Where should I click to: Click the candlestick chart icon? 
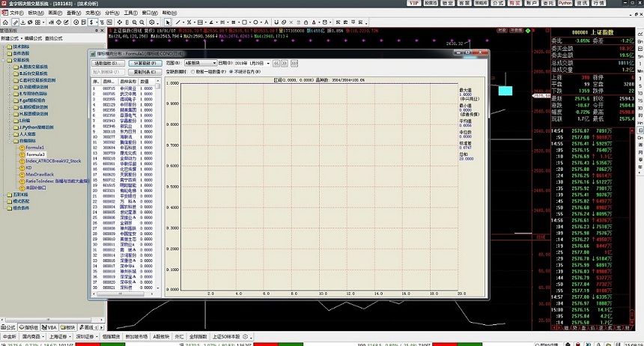pyautogui.click(x=50, y=22)
